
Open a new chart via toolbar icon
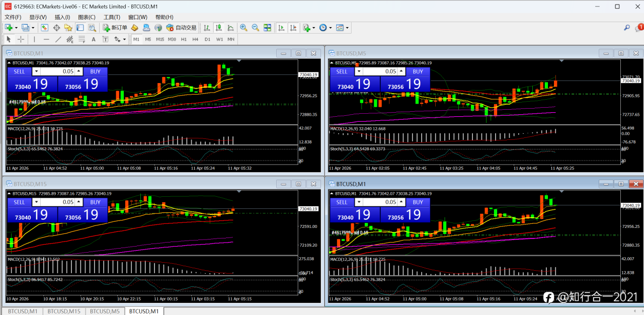(9, 28)
